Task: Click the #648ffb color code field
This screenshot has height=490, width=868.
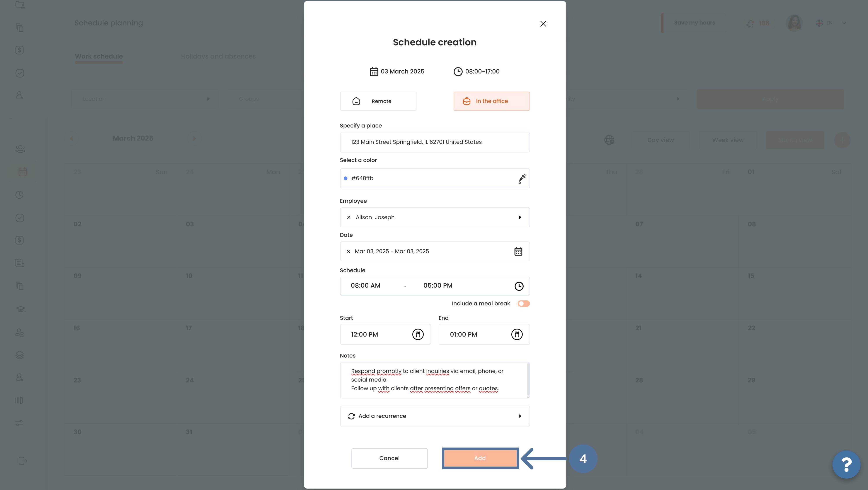Action: click(435, 178)
